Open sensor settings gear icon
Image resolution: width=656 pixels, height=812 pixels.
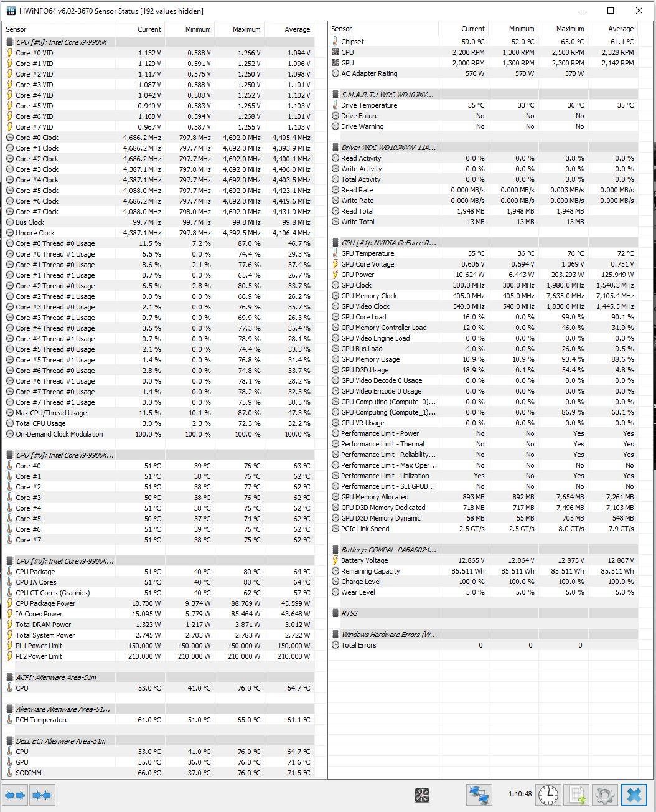point(605,795)
